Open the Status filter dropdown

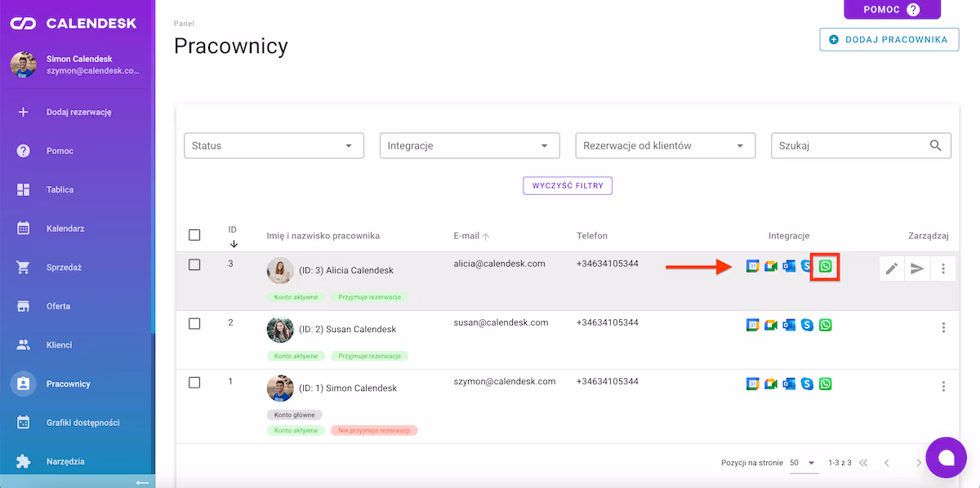coord(274,146)
